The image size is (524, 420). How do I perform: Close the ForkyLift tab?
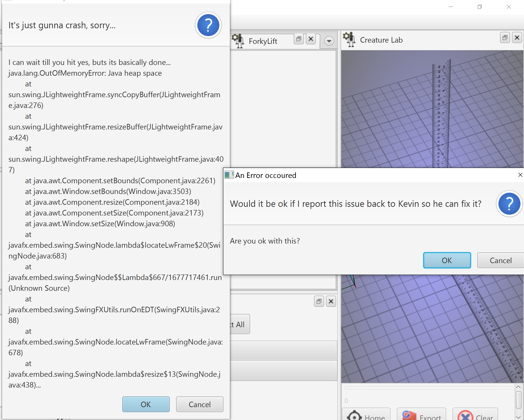click(311, 39)
